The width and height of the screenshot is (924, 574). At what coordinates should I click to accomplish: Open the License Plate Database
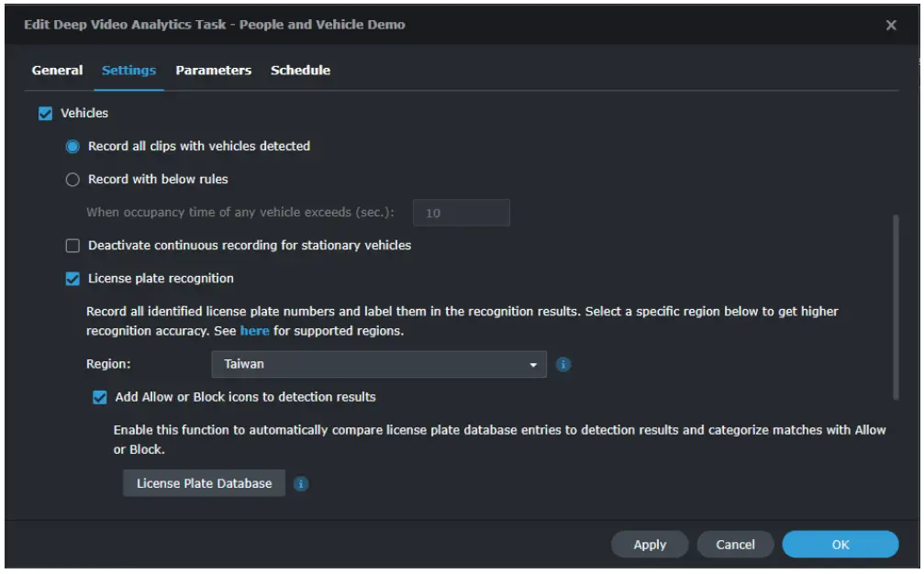pos(204,482)
